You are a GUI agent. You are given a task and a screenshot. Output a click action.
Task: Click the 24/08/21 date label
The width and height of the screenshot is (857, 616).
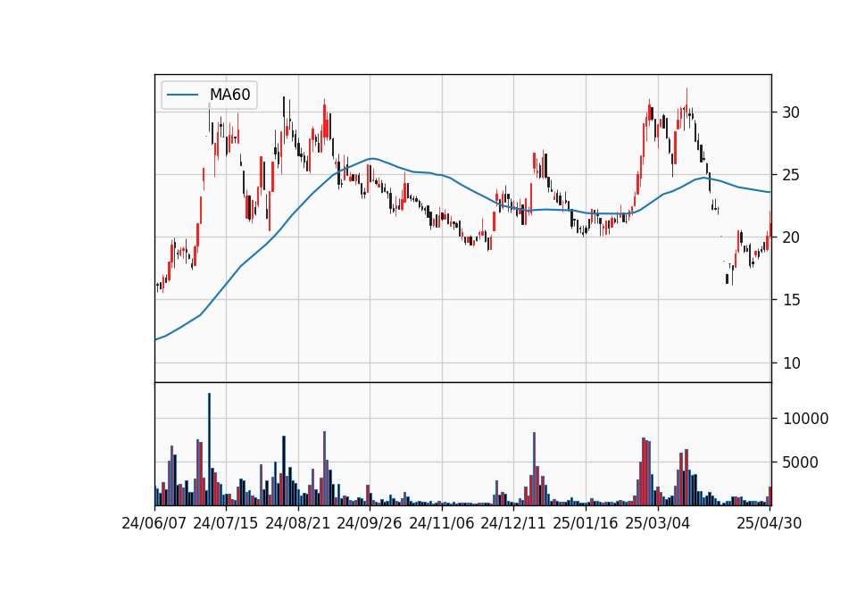click(x=298, y=523)
